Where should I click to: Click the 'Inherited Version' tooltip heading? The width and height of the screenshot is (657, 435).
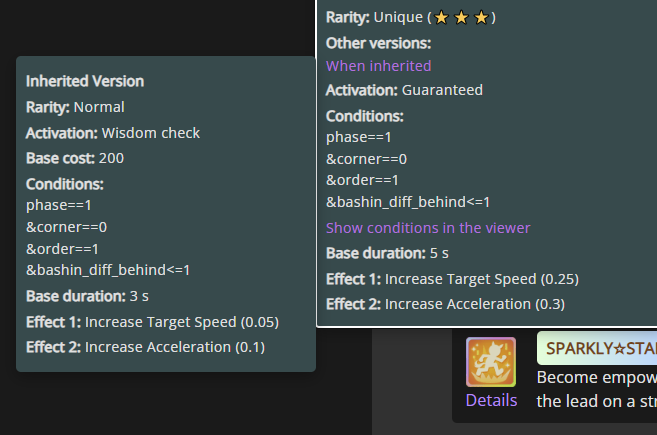point(85,81)
